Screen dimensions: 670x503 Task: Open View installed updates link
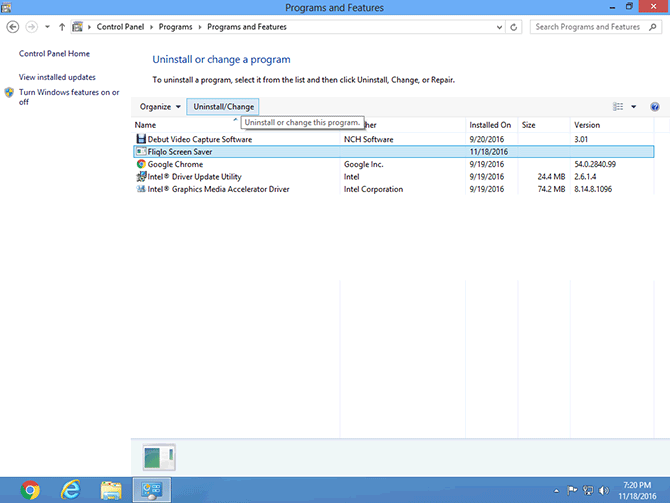pos(57,77)
